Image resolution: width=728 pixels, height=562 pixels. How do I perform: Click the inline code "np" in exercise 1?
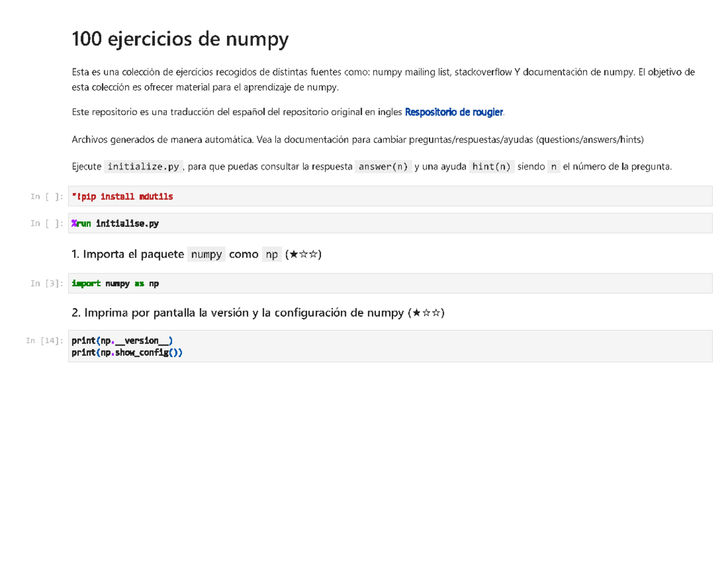tap(272, 254)
